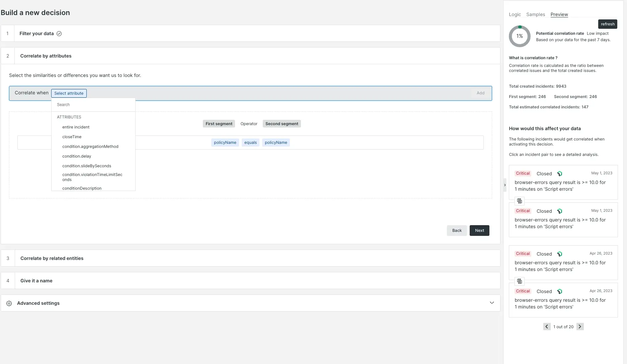Click the Next button
The height and width of the screenshot is (364, 627).
[479, 231]
